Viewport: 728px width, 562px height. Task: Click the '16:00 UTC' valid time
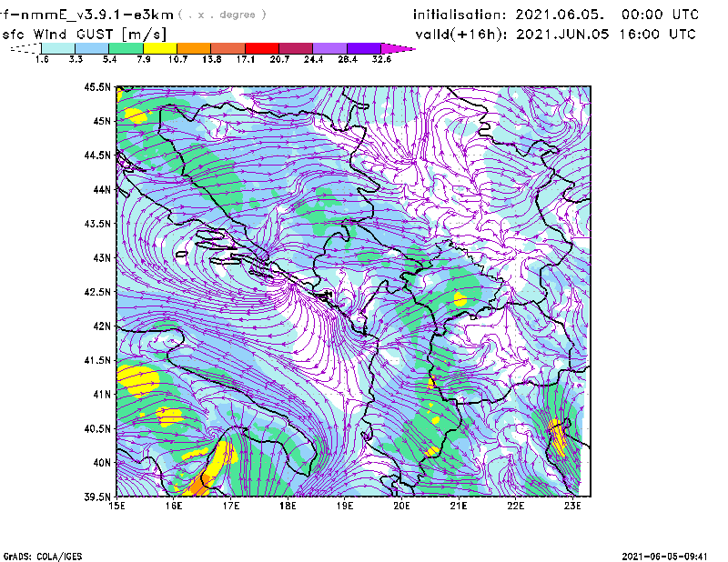coord(657,35)
